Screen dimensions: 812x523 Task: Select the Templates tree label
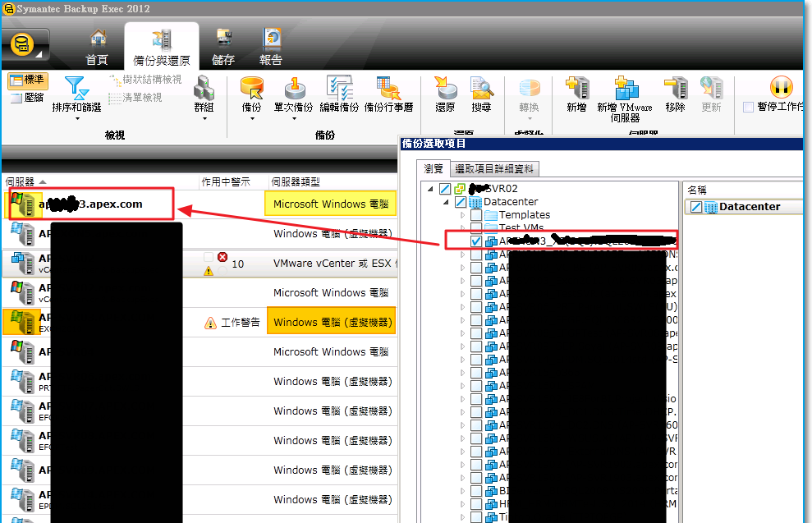pyautogui.click(x=525, y=215)
